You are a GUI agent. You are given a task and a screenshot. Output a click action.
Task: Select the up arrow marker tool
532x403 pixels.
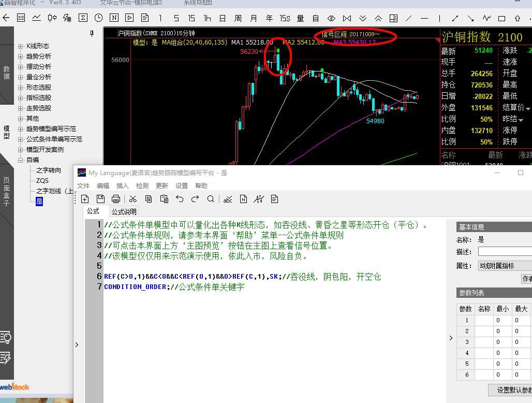point(517,18)
